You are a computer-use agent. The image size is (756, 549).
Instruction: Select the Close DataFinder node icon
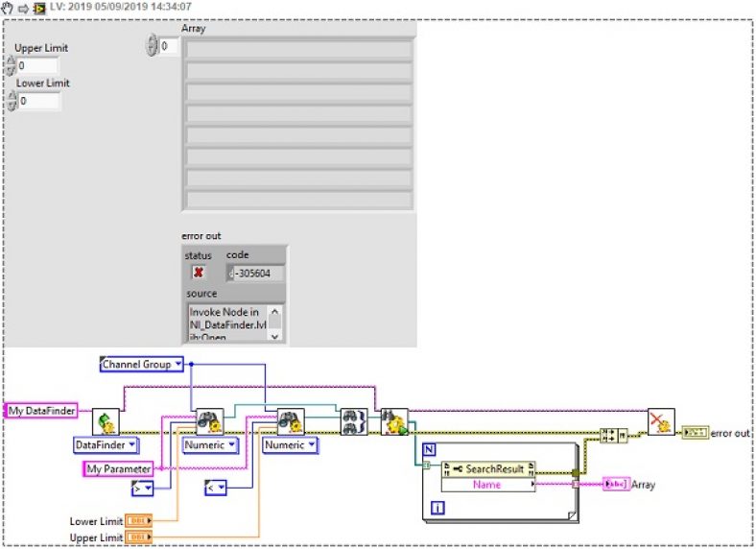click(x=661, y=422)
